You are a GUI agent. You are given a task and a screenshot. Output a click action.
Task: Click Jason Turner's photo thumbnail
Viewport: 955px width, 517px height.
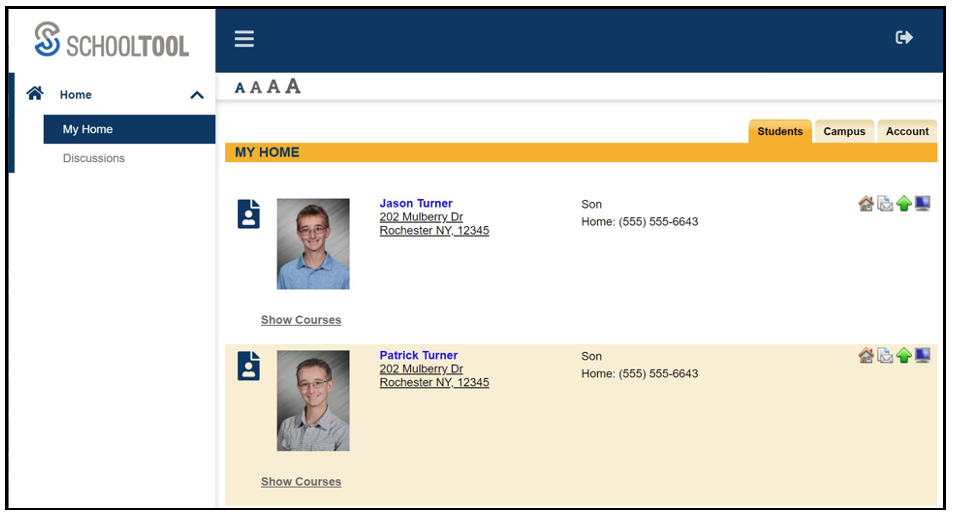pos(313,244)
